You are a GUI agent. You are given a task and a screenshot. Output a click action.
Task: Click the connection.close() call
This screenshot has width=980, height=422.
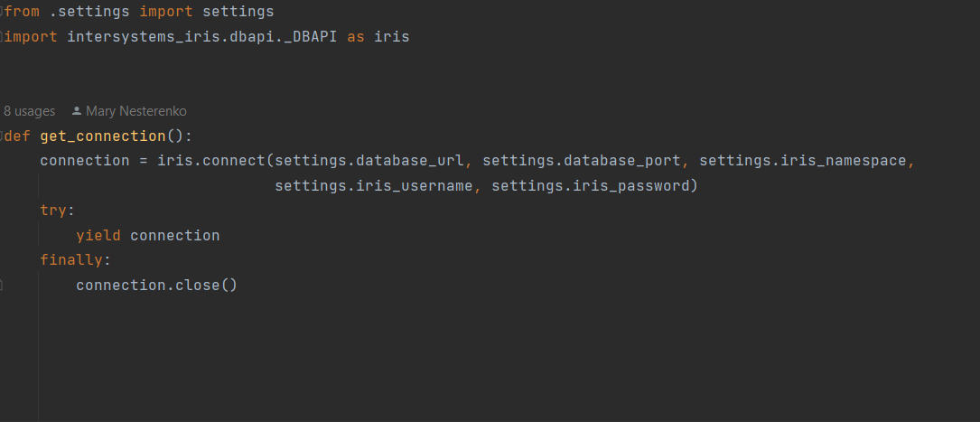coord(155,286)
